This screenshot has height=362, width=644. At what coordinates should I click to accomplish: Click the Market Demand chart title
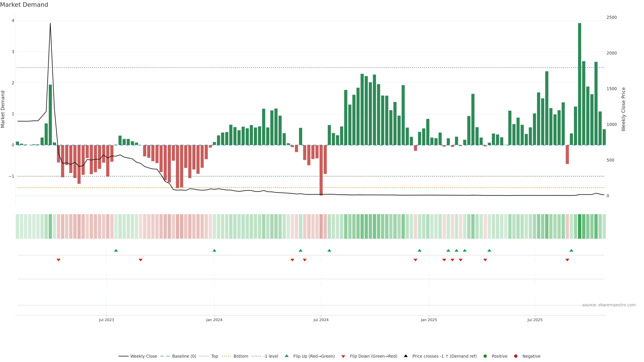(x=24, y=5)
